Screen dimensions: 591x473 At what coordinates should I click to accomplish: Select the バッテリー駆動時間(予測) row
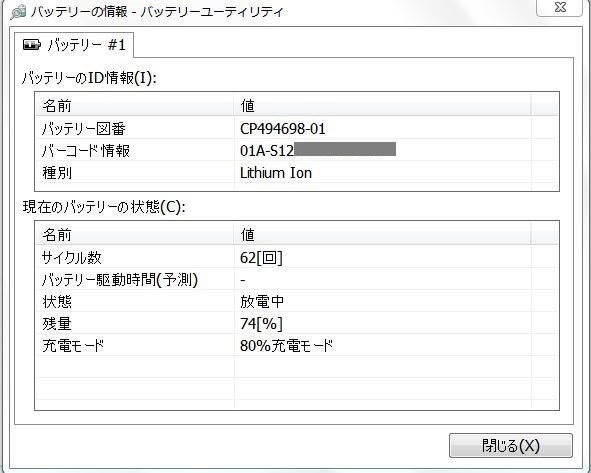click(x=297, y=280)
